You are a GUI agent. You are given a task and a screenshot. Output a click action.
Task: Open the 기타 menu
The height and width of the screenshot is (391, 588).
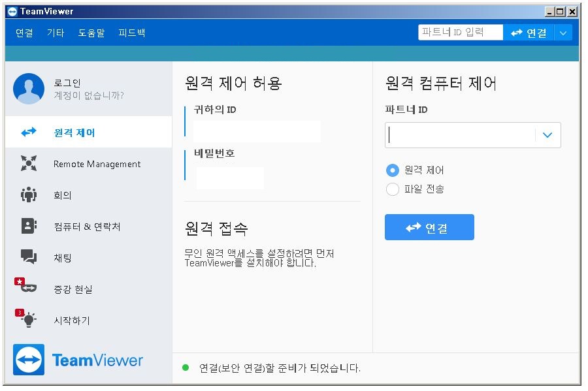click(x=56, y=33)
